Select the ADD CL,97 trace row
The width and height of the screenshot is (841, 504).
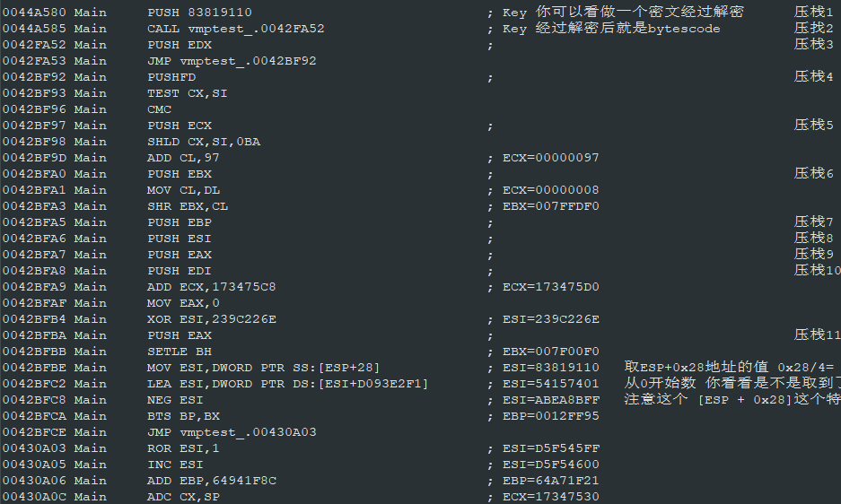tap(418, 158)
